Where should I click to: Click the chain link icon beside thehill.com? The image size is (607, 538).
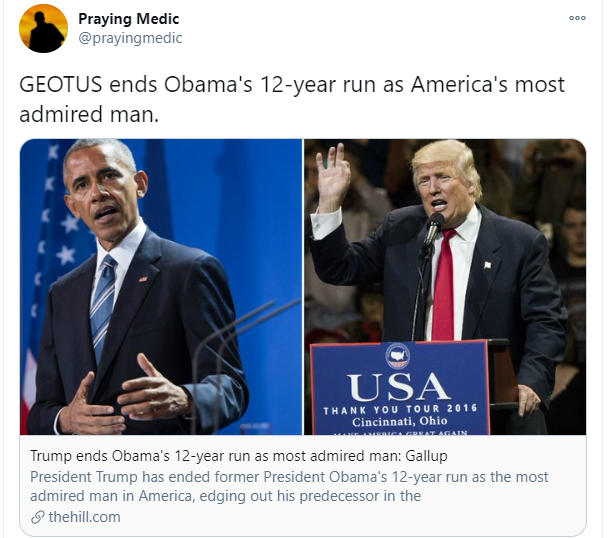pyautogui.click(x=38, y=517)
